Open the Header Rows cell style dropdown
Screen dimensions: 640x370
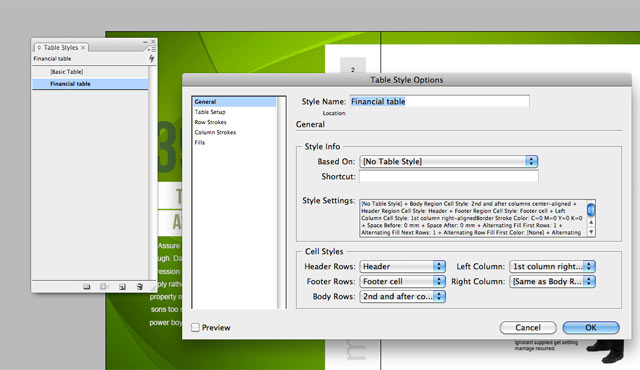pyautogui.click(x=402, y=266)
